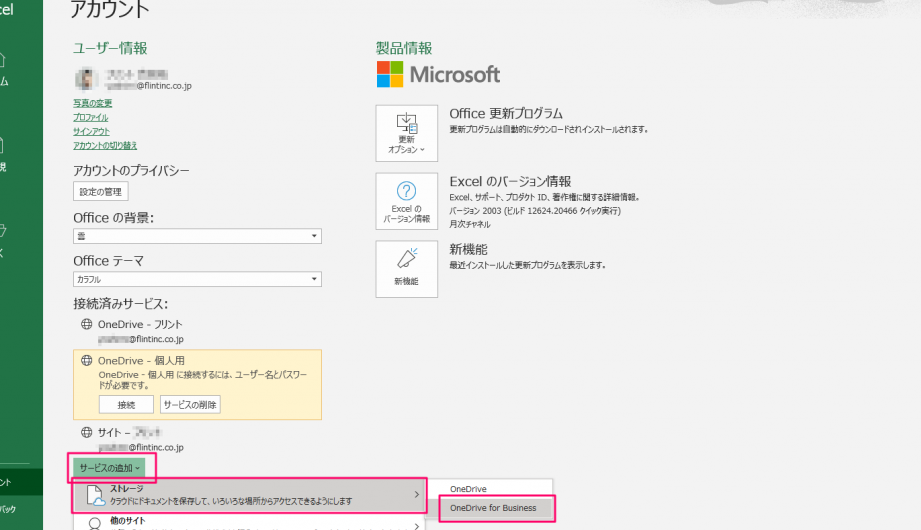Select the OneDrive - 個人用 service heading
The image size is (921, 530).
tap(141, 361)
